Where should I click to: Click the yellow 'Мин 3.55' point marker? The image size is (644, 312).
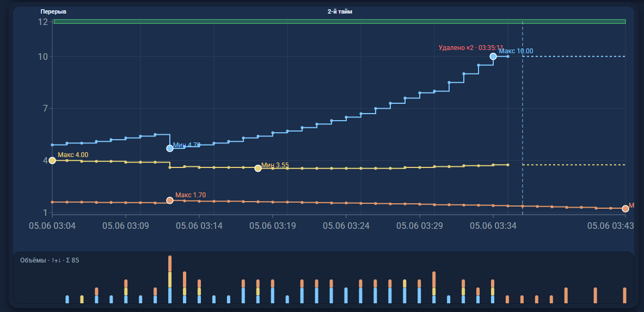click(258, 169)
